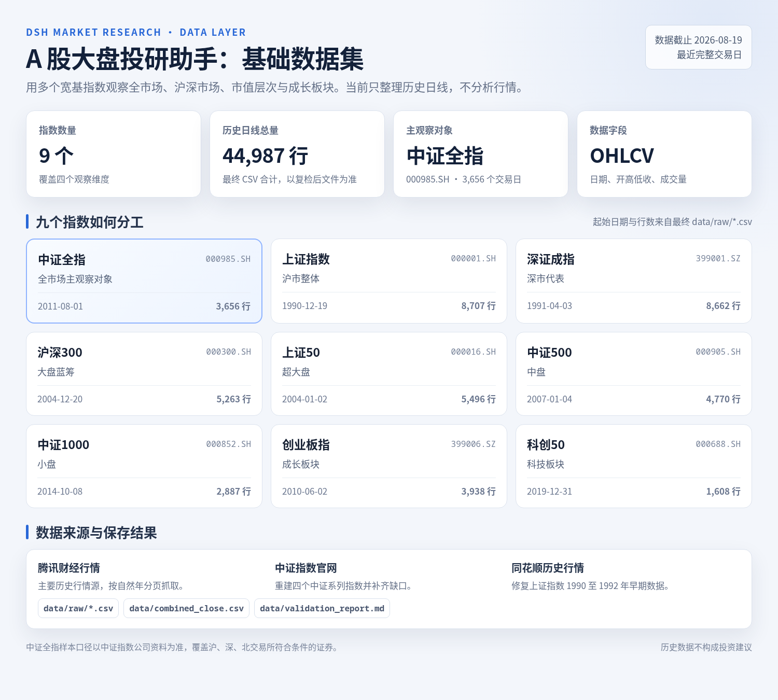
Task: Click the 腾讯财经行情 source heading
Action: point(69,568)
